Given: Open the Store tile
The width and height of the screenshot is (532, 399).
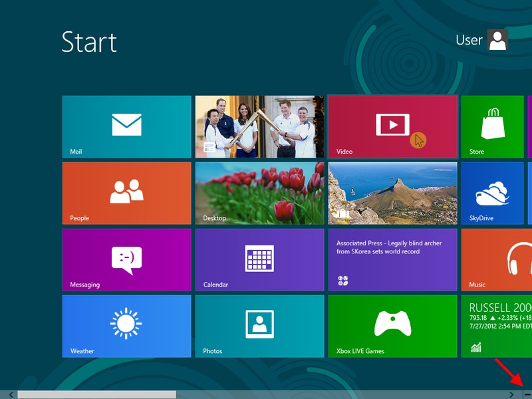Looking at the screenshot, I should (493, 126).
